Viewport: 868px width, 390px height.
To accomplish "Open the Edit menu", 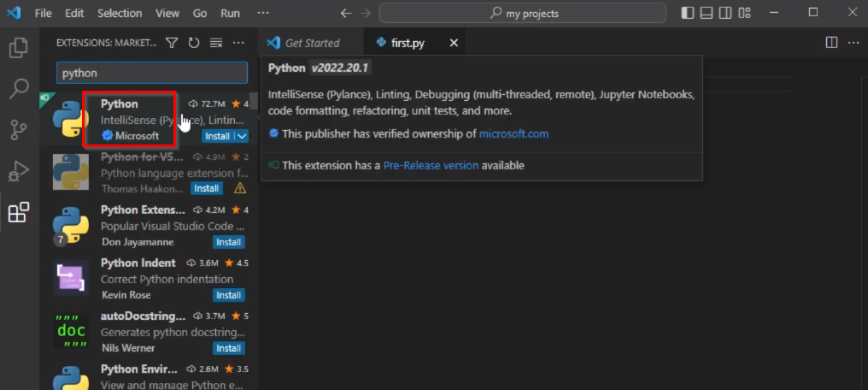I will [x=74, y=13].
